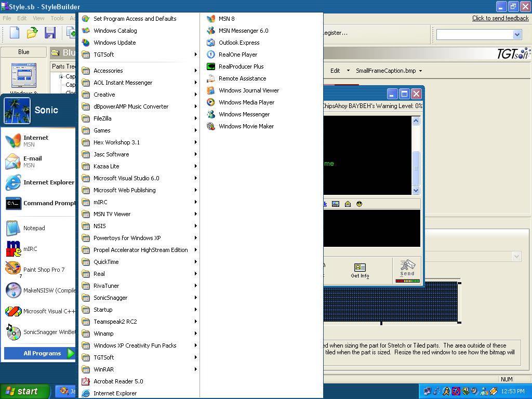Open the SmallFrameCaption.bmp dropdown
532x399 pixels.
pyautogui.click(x=389, y=71)
